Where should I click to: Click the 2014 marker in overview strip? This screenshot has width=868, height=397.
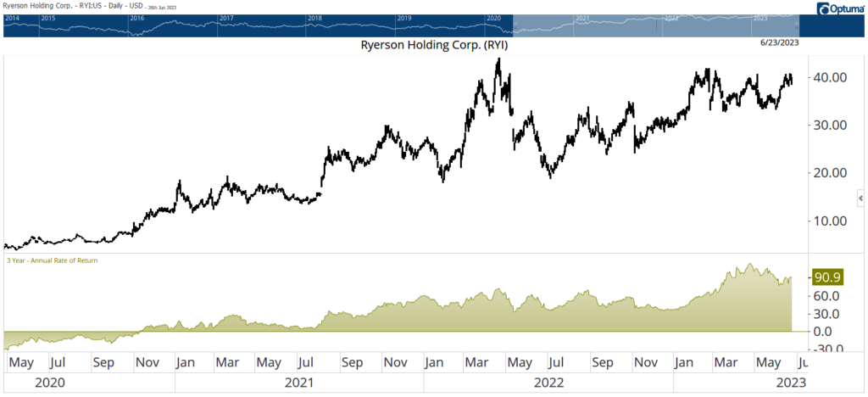tap(10, 19)
